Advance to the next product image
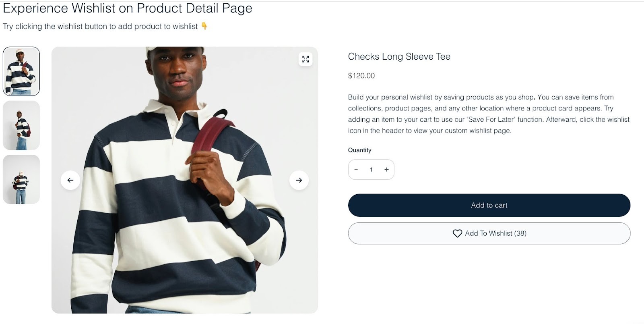 [299, 180]
